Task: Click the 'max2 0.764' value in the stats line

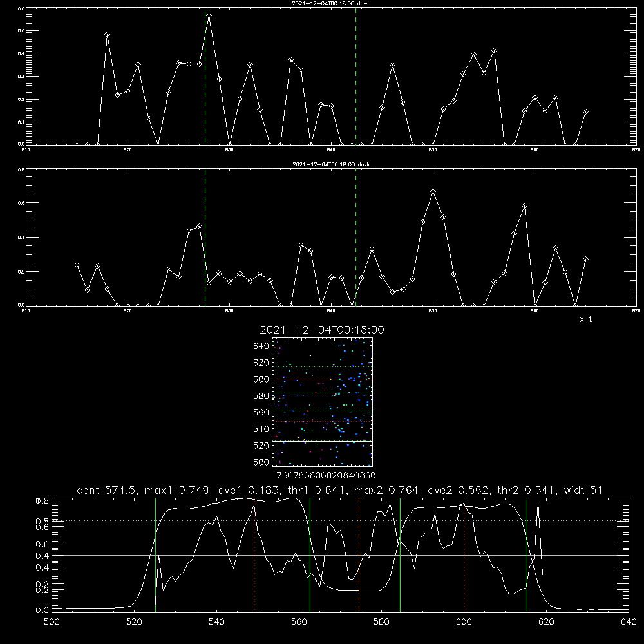Action: 386,490
